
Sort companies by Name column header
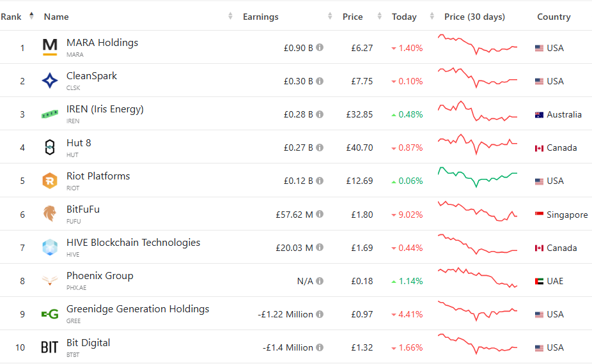click(56, 17)
